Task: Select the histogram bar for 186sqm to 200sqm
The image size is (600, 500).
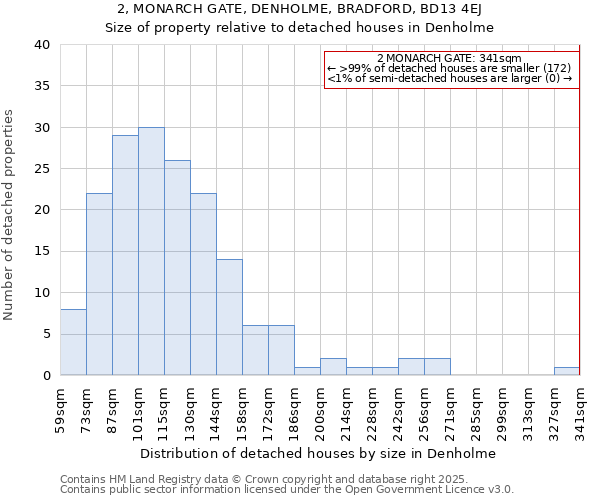Action: [308, 371]
